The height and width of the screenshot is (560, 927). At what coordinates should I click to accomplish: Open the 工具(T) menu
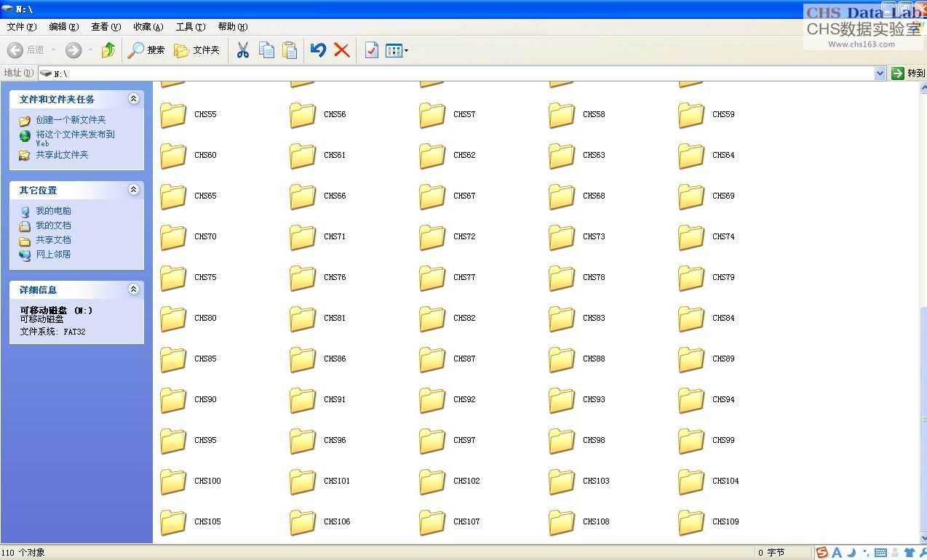pyautogui.click(x=190, y=27)
